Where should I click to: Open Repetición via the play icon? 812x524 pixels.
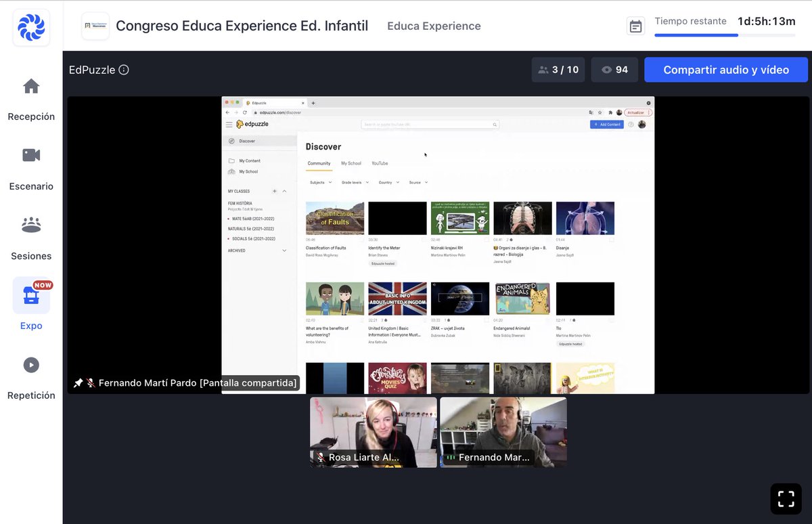click(x=31, y=365)
